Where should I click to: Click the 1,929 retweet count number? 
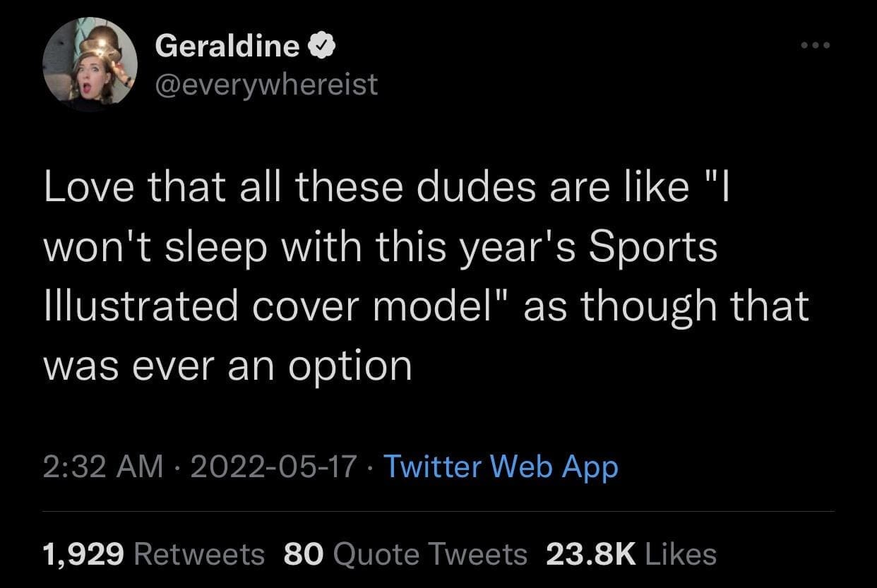(84, 554)
